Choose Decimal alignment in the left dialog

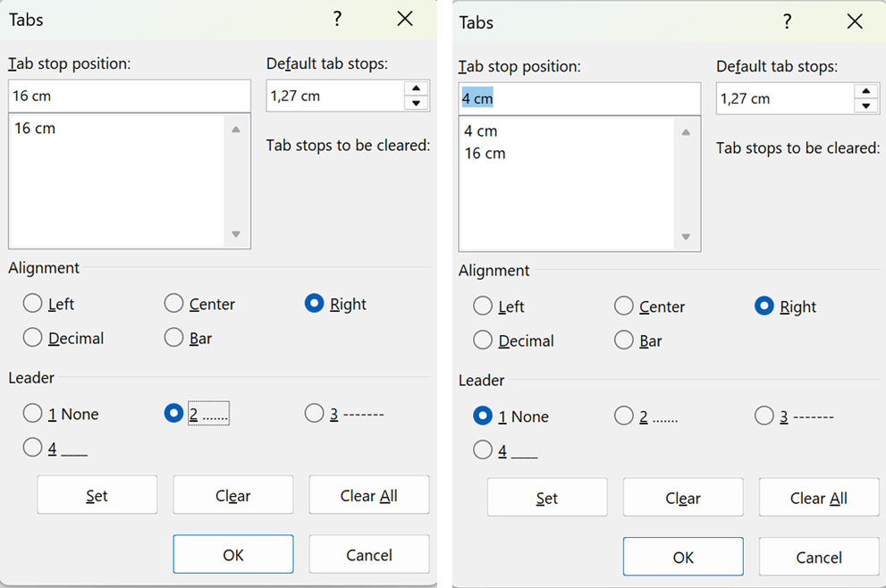[x=32, y=338]
